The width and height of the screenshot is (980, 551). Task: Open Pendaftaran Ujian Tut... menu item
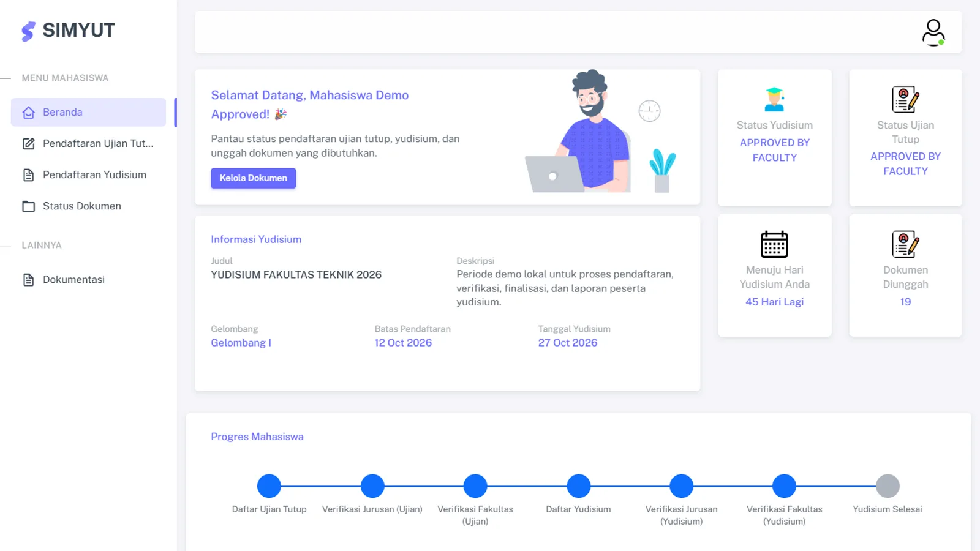(x=88, y=144)
